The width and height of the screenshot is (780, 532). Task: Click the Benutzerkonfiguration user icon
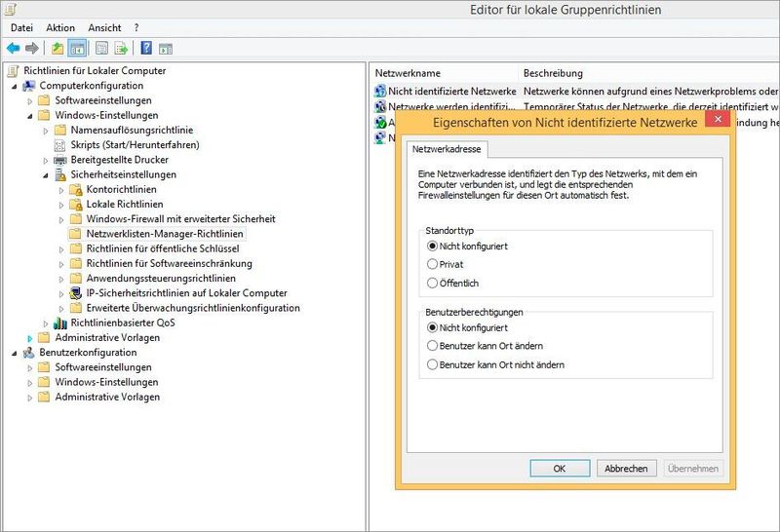coord(29,353)
